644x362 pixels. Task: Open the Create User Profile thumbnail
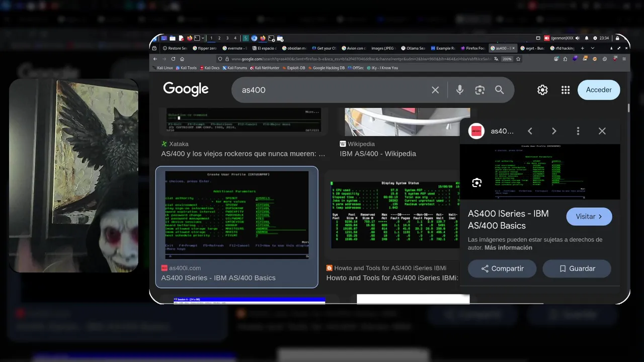[x=237, y=215]
